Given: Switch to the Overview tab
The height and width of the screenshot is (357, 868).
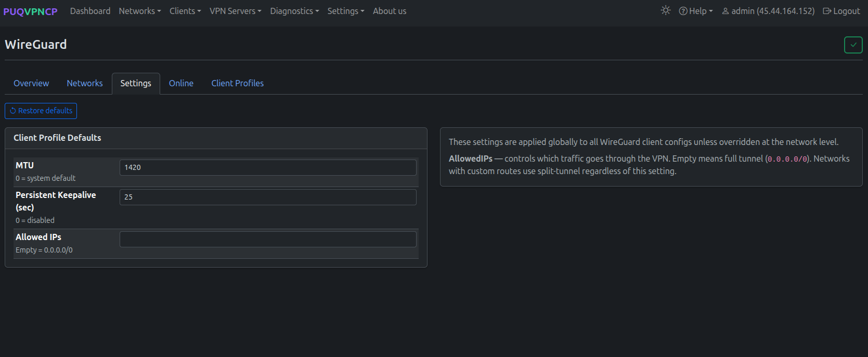Looking at the screenshot, I should 31,83.
